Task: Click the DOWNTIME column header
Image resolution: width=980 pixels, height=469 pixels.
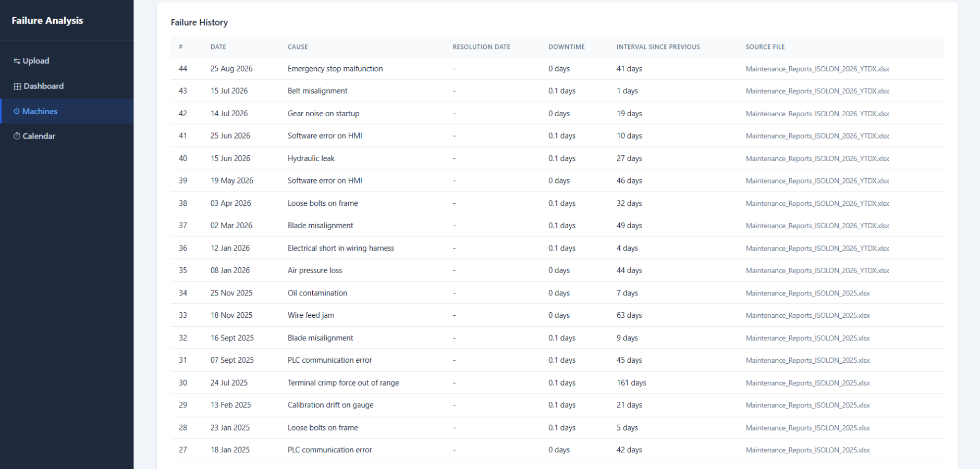Action: (567, 47)
